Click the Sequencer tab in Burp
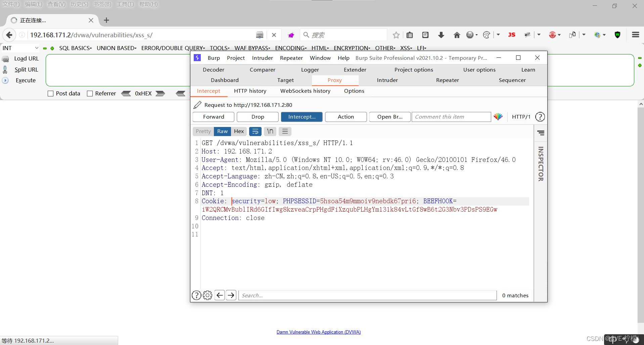The height and width of the screenshot is (345, 644). tap(512, 80)
